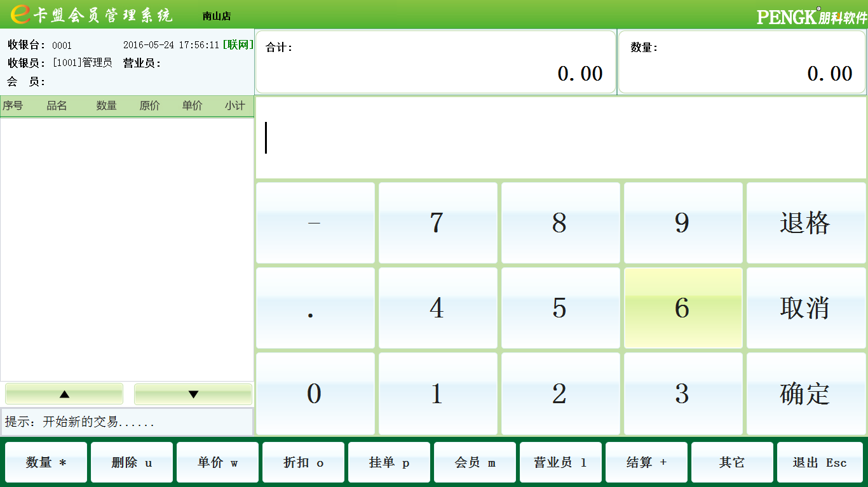Click the 取消 cancel key
The image size is (868, 487).
tap(806, 308)
